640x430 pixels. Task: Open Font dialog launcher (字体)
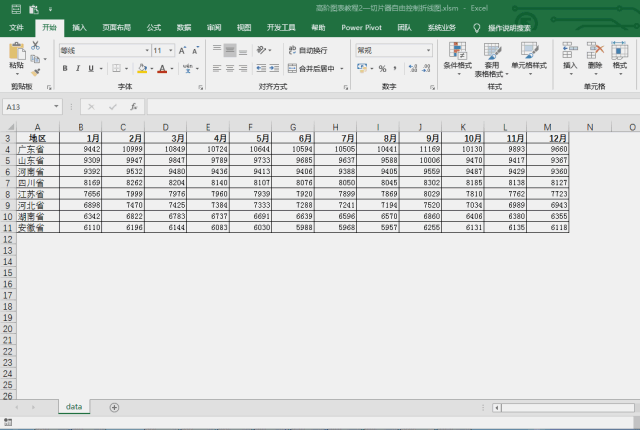pyautogui.click(x=200, y=87)
